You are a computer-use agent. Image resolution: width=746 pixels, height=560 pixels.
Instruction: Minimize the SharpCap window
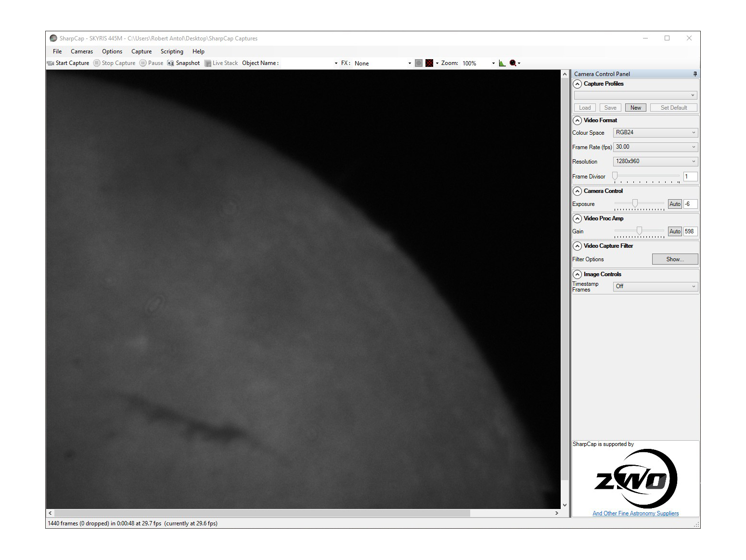(x=645, y=38)
